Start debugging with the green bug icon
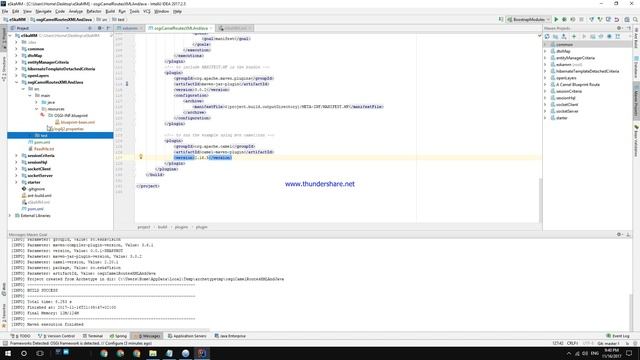This screenshot has width=640, height=360. [564, 20]
